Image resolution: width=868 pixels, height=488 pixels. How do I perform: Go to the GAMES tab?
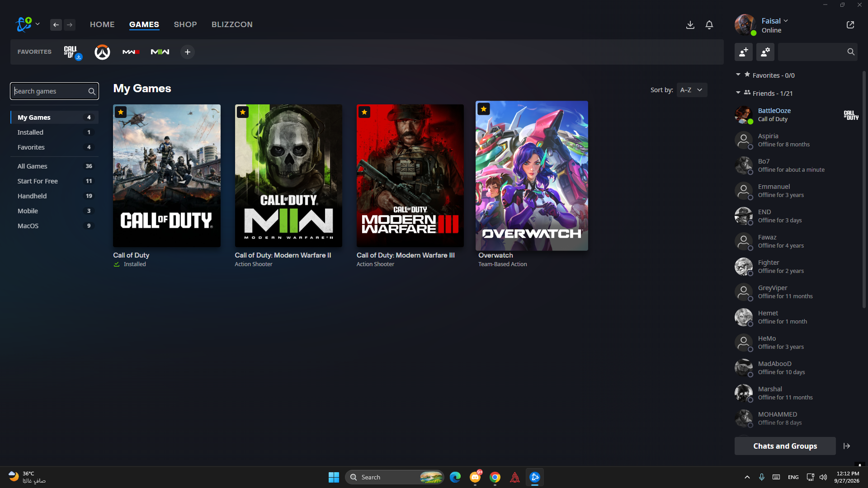[x=144, y=24]
